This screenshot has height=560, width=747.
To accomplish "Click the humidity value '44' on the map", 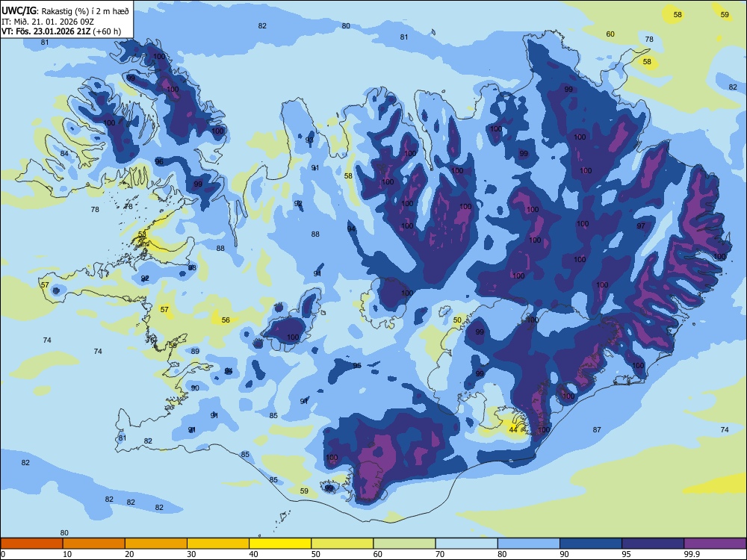I will point(513,429).
